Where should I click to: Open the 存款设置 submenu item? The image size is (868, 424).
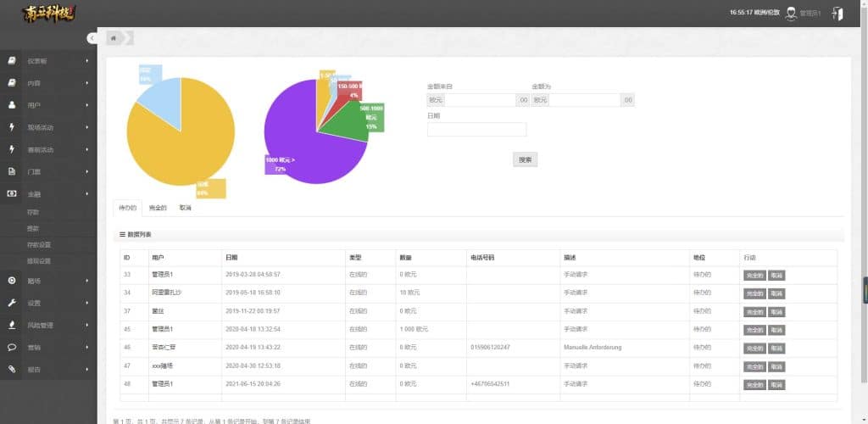pos(39,245)
